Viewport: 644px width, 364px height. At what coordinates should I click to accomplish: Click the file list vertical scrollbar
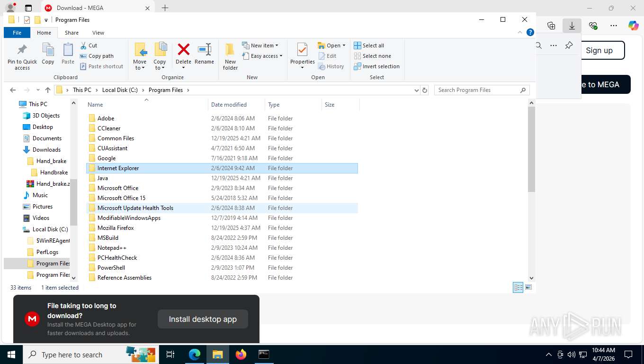point(531,149)
